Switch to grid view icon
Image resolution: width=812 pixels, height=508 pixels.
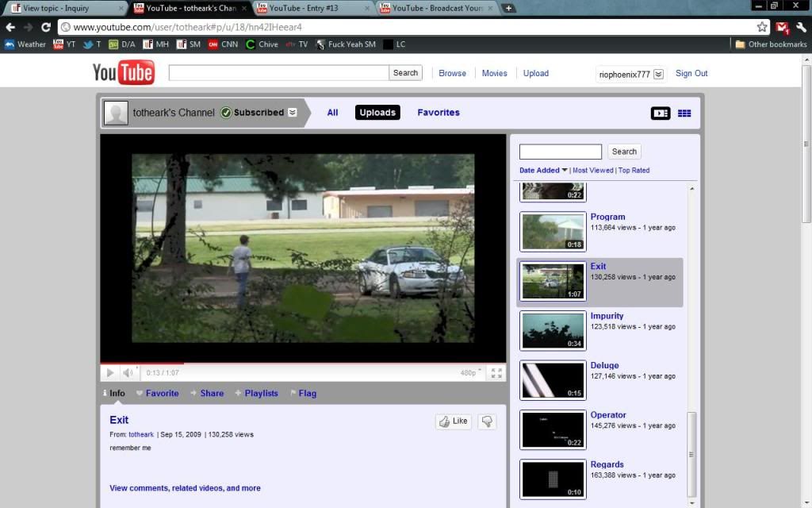[x=684, y=114]
